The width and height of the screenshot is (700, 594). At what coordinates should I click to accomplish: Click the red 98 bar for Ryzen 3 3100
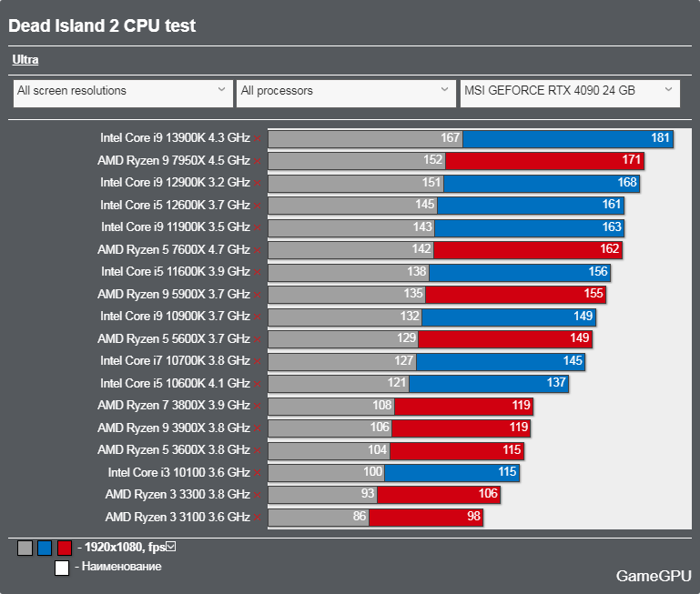tap(426, 518)
